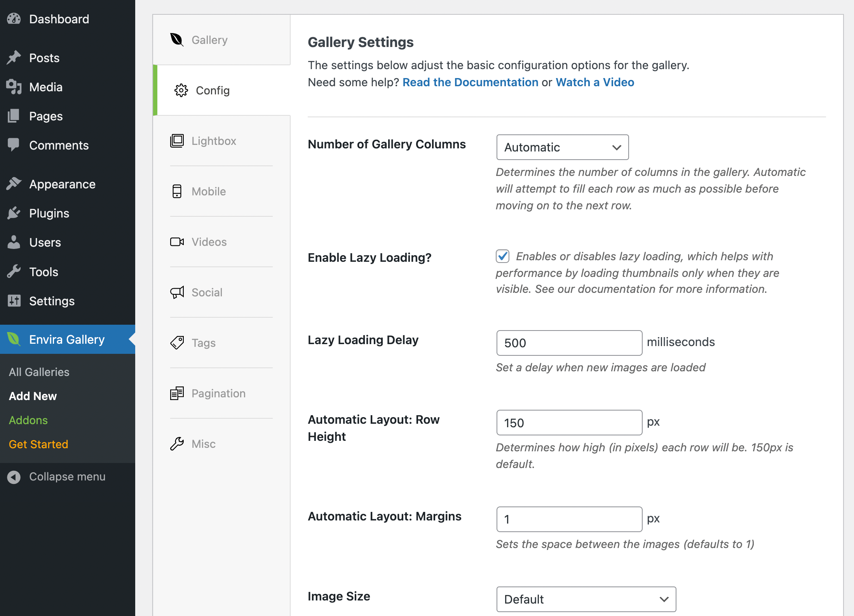The image size is (854, 616).
Task: Click the Mobile phone icon
Action: (x=177, y=191)
